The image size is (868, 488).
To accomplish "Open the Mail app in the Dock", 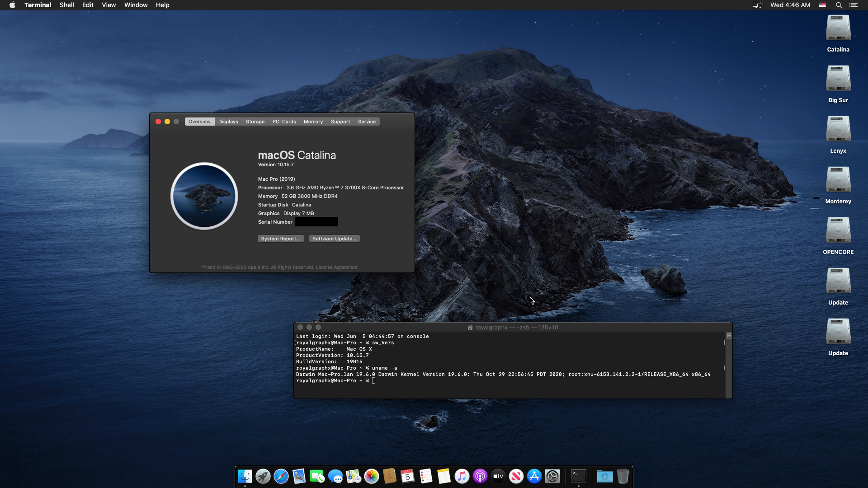I will click(x=299, y=476).
